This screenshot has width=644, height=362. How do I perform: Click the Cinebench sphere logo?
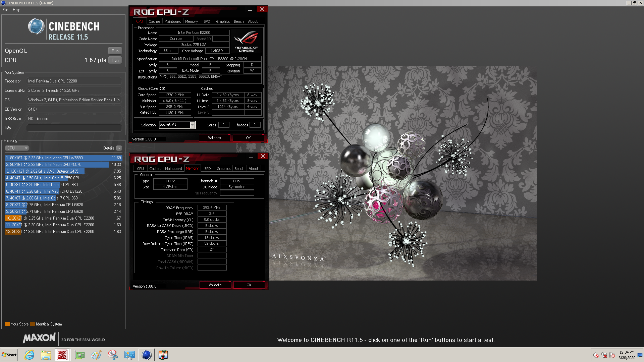click(x=36, y=26)
